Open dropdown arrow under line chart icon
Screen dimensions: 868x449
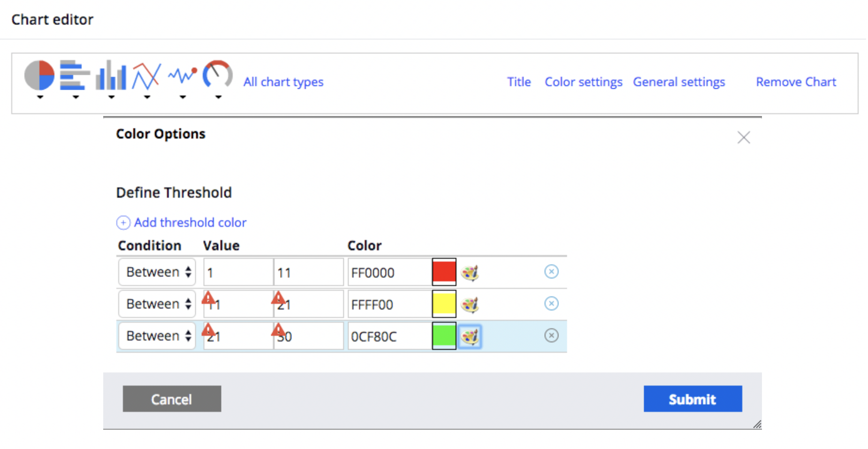click(147, 97)
